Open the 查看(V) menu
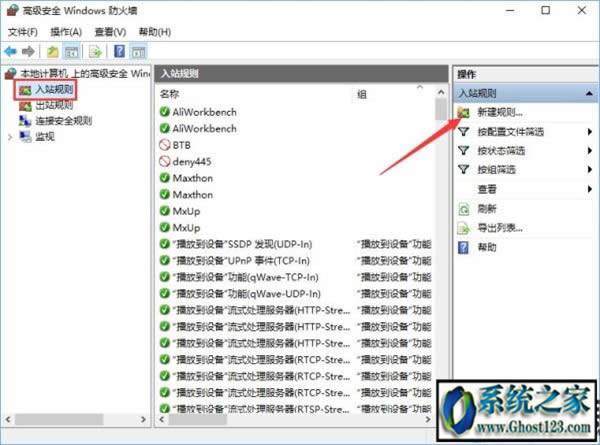This screenshot has width=600, height=445. [110, 32]
